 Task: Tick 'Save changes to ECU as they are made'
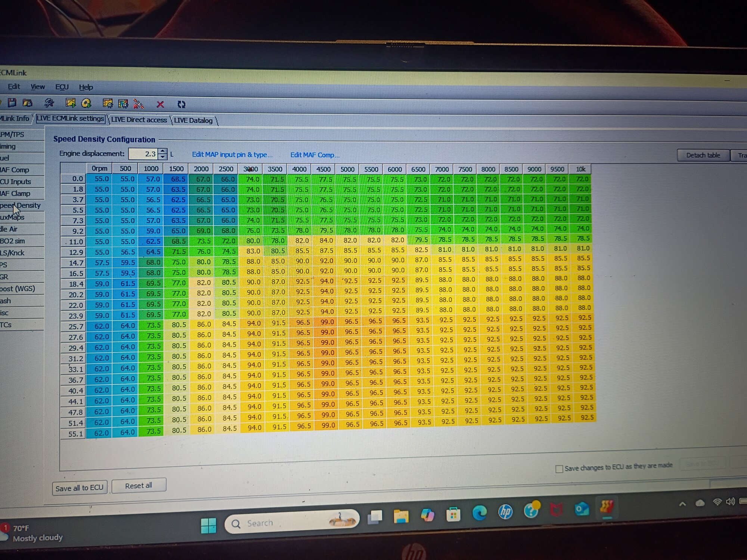[x=559, y=469]
